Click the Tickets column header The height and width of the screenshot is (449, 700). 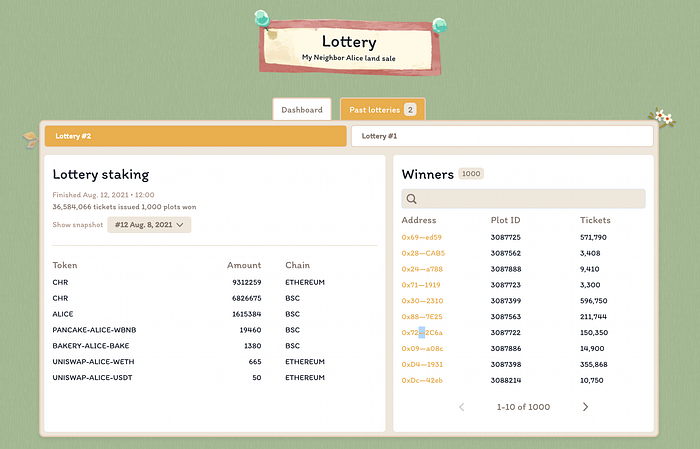tap(595, 220)
